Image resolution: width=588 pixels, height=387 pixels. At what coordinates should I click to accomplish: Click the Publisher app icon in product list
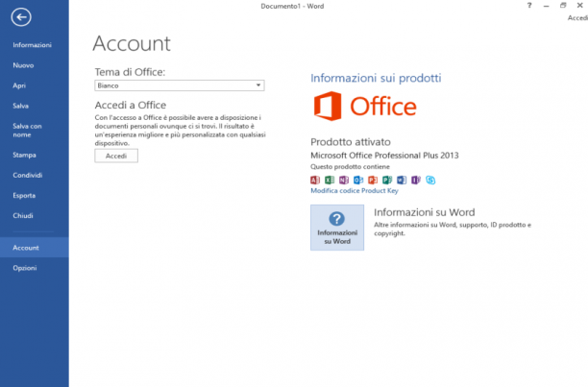tap(387, 181)
